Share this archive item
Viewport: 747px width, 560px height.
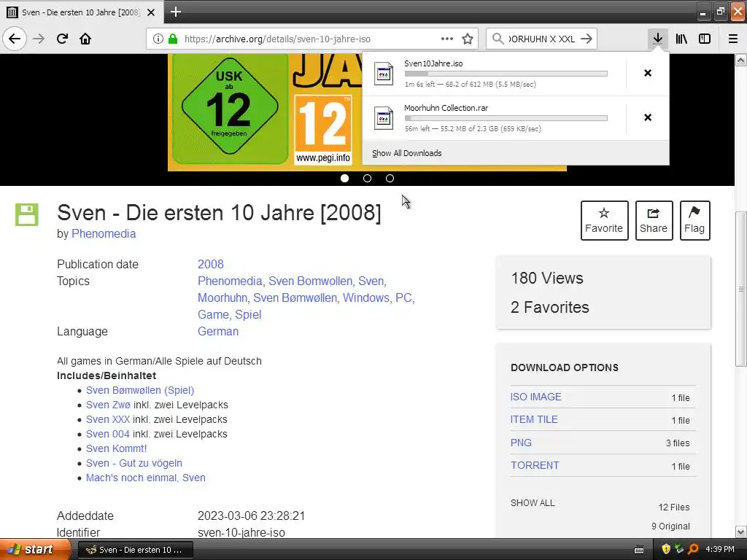[654, 220]
